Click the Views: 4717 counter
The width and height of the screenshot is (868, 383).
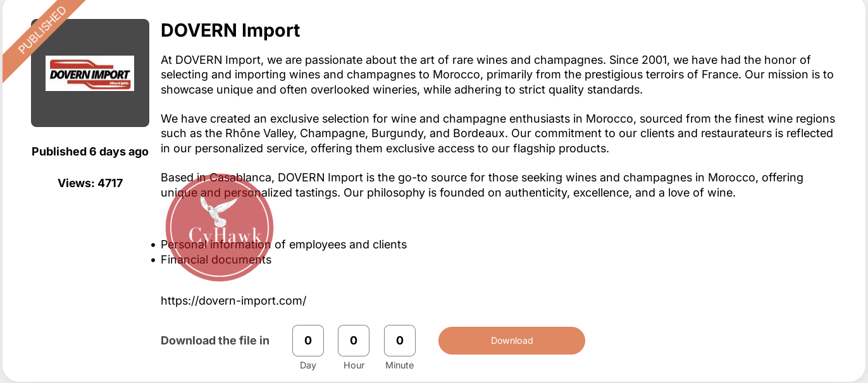click(90, 183)
